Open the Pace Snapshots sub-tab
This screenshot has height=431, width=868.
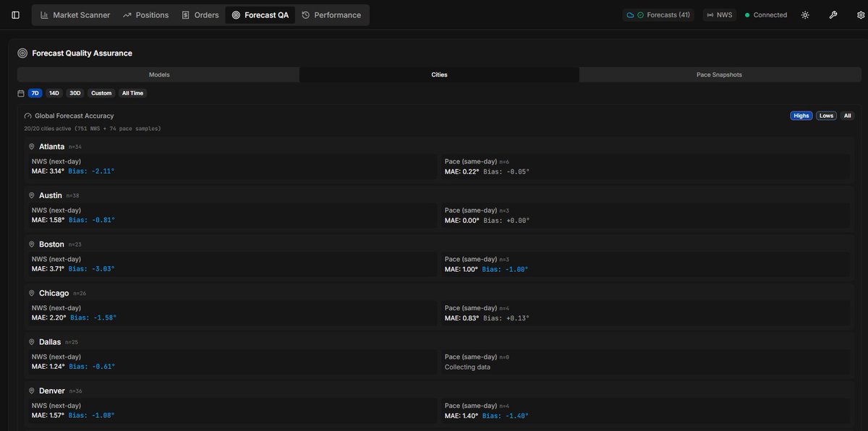click(x=719, y=74)
